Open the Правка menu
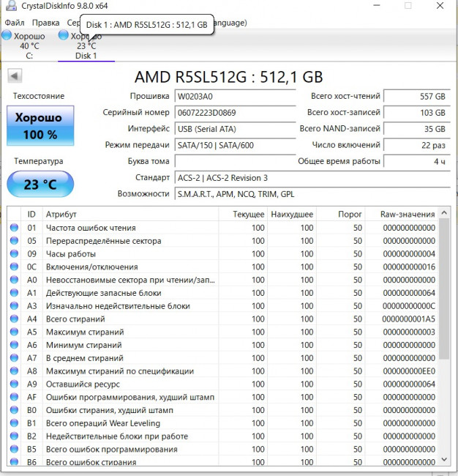 click(x=46, y=23)
